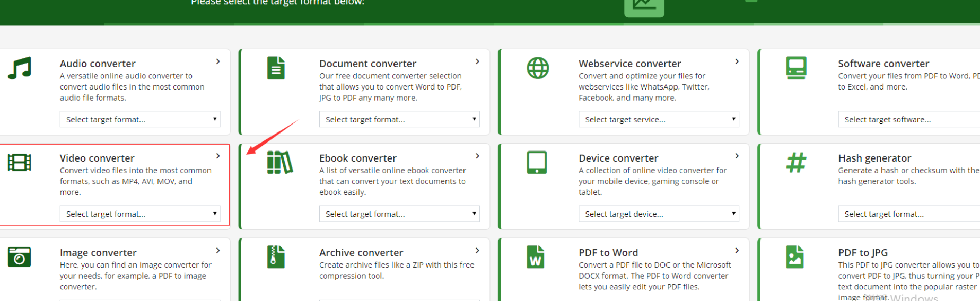Click the Audio converter music note icon
Image resolution: width=980 pixels, height=301 pixels.
point(20,68)
